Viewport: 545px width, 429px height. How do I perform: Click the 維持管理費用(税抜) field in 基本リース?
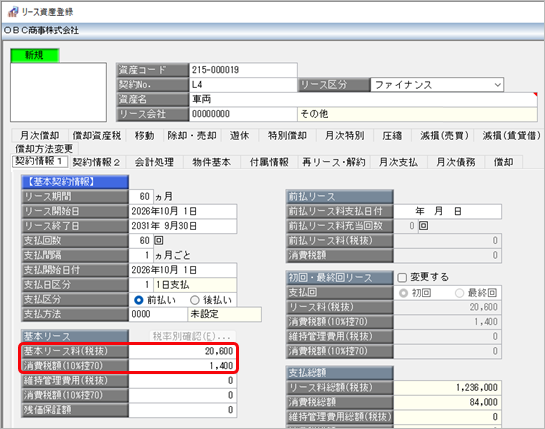[183, 381]
